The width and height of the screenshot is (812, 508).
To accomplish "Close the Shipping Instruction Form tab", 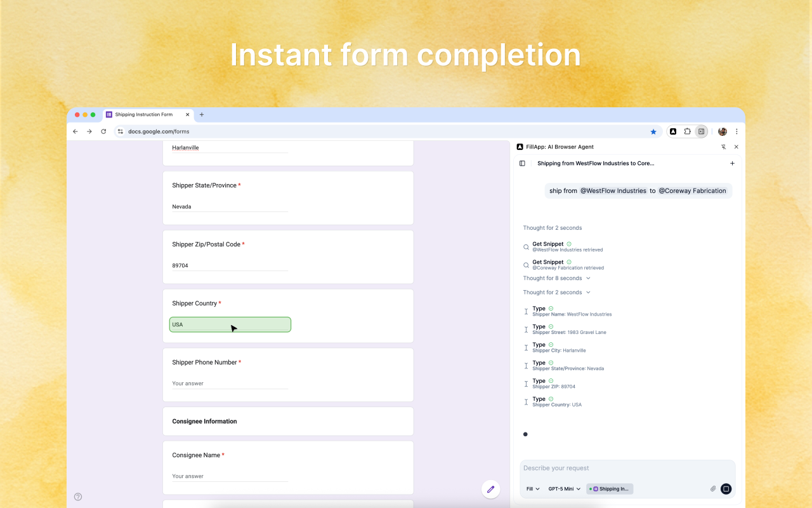I will point(187,115).
